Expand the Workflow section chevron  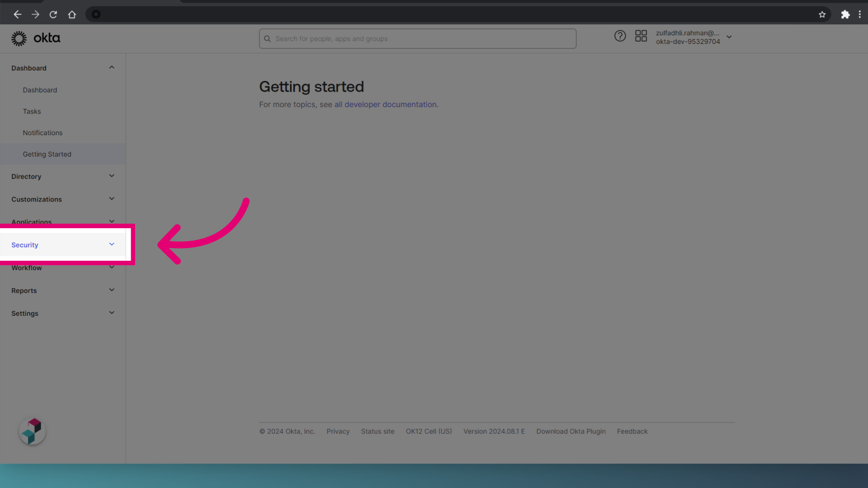(112, 267)
